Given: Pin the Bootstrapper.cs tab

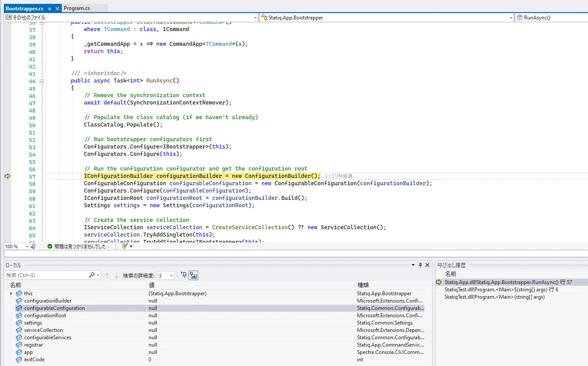Looking at the screenshot, I should point(50,8).
